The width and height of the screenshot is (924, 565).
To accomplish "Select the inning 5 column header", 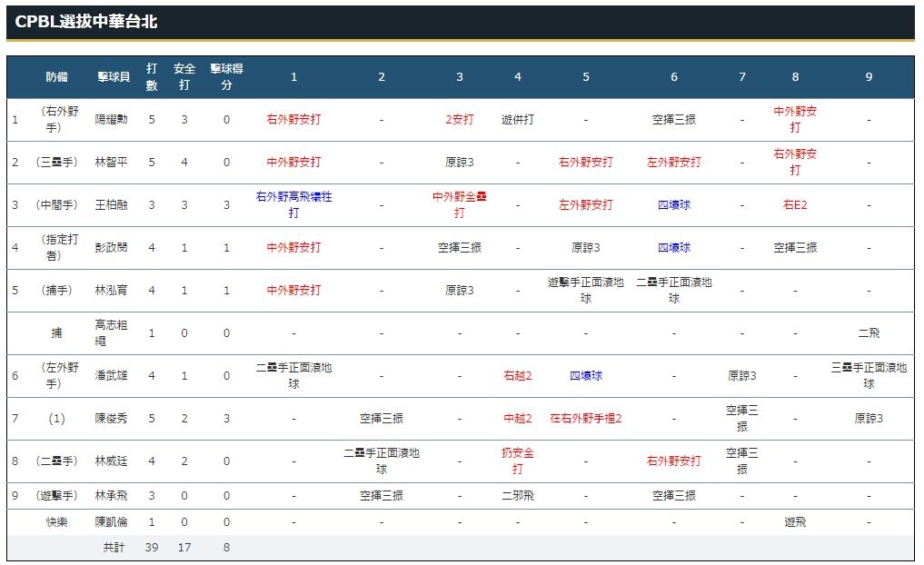I will 586,76.
